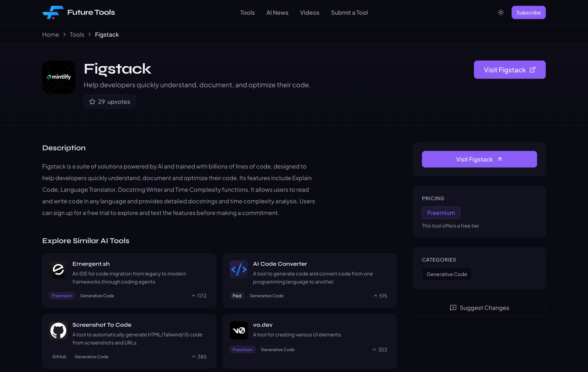588x372 pixels.
Task: Click the CATEGORIES label
Action: click(439, 260)
